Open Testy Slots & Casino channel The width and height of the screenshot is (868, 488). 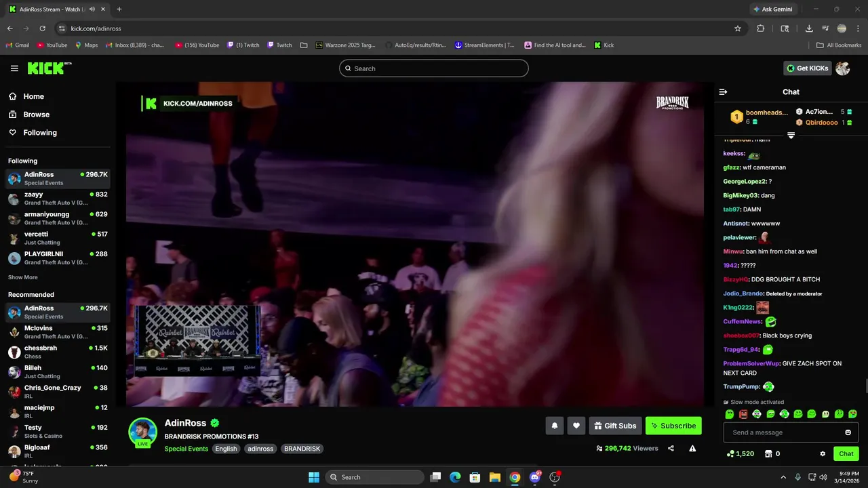click(58, 432)
